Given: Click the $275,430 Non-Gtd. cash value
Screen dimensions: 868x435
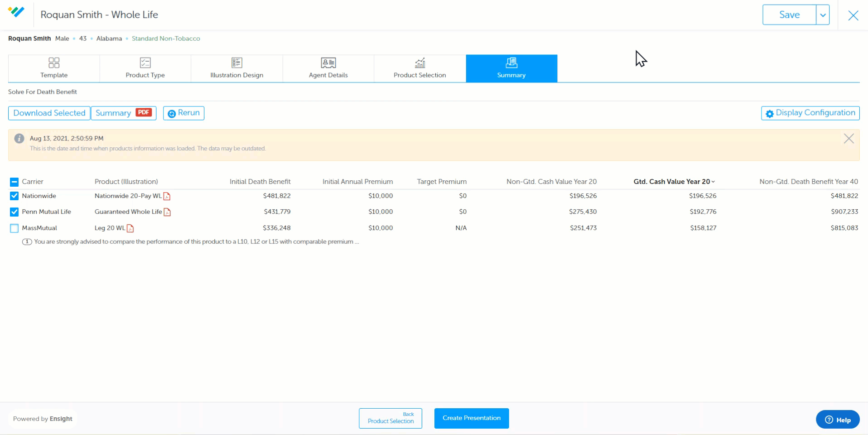Looking at the screenshot, I should 583,212.
